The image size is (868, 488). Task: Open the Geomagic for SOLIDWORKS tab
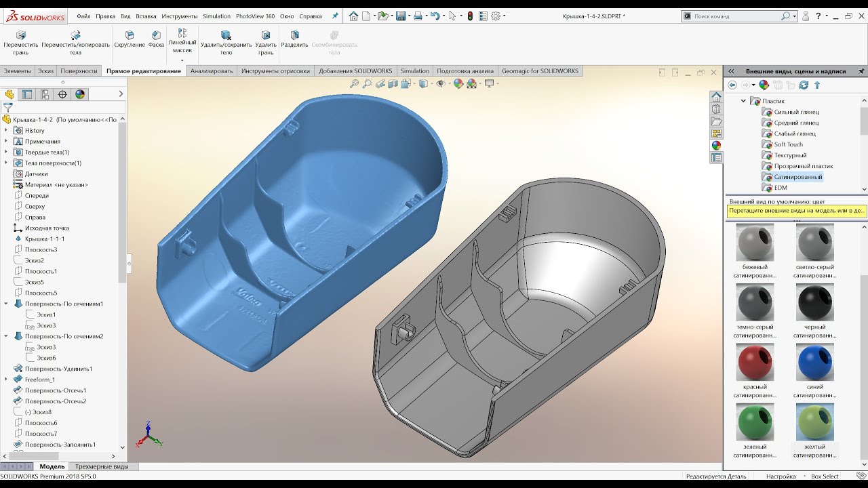540,71
